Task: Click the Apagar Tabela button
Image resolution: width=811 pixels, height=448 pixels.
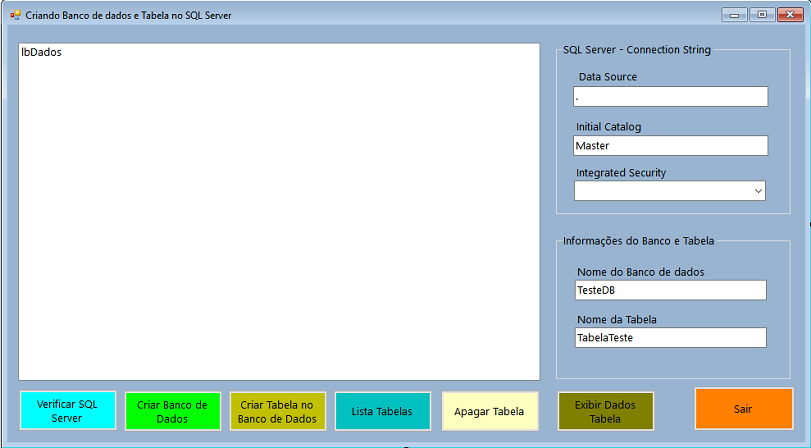Action: pos(490,411)
